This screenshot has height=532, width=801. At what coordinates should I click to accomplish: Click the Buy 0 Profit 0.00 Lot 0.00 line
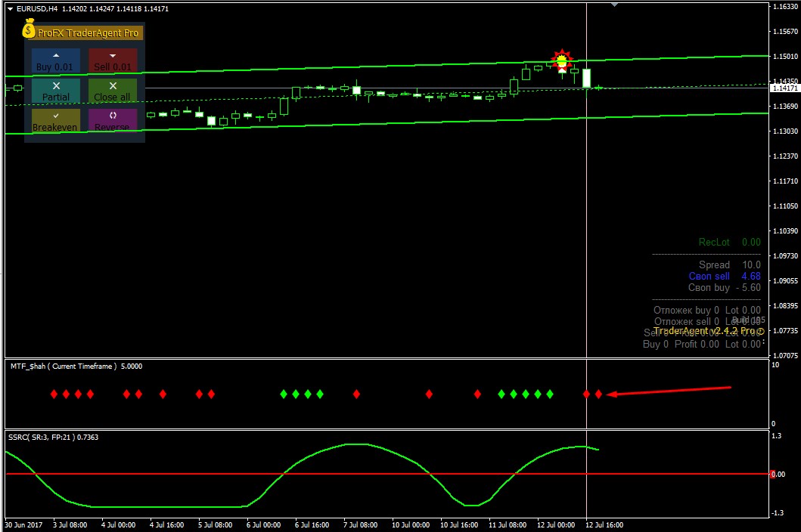coord(702,344)
